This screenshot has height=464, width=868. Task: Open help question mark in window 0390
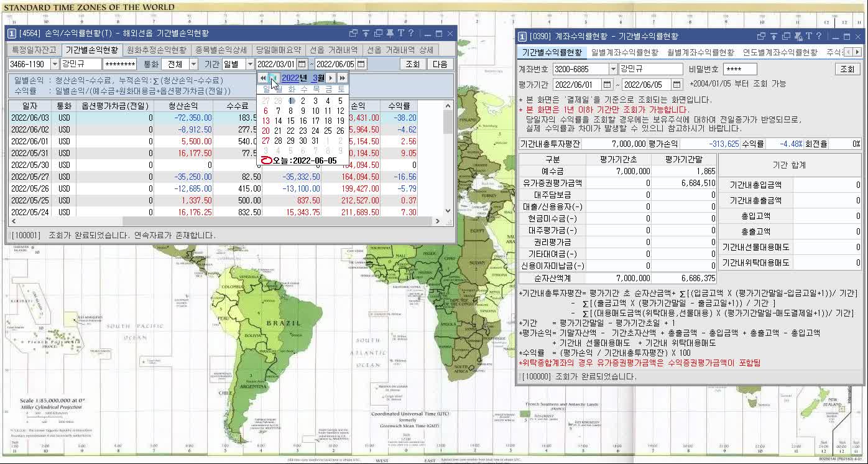[819, 37]
